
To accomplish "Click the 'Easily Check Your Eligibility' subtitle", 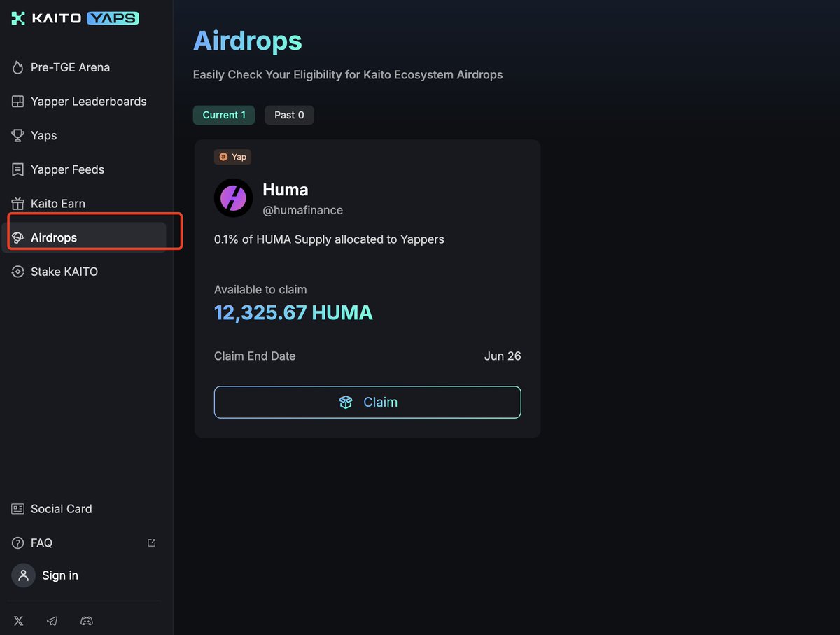I will pyautogui.click(x=348, y=74).
